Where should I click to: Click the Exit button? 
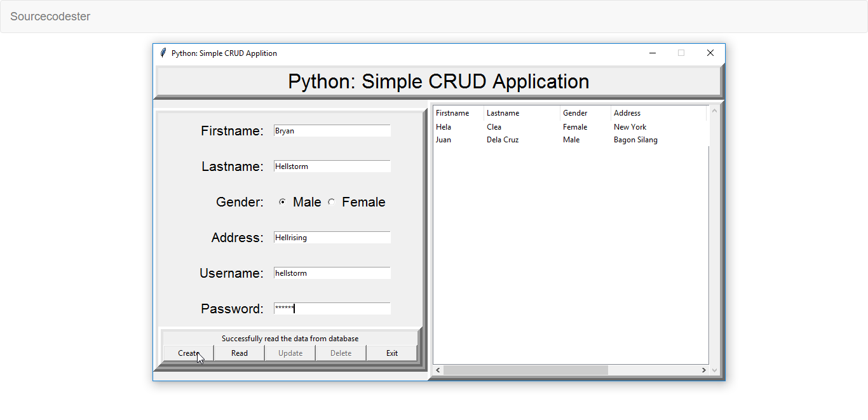(x=391, y=353)
